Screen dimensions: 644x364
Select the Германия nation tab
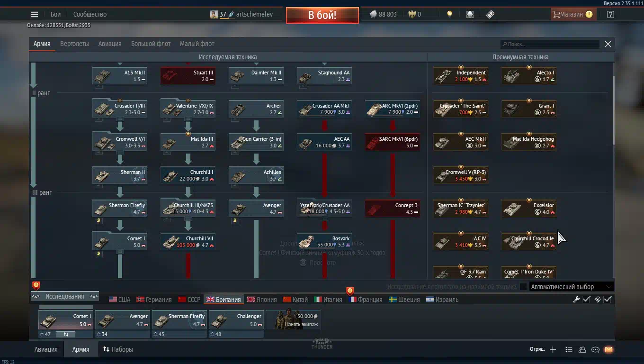point(154,300)
